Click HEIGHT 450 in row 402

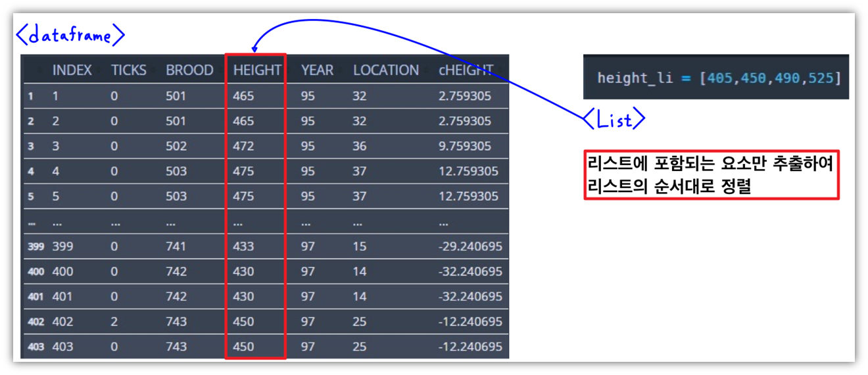pyautogui.click(x=243, y=322)
